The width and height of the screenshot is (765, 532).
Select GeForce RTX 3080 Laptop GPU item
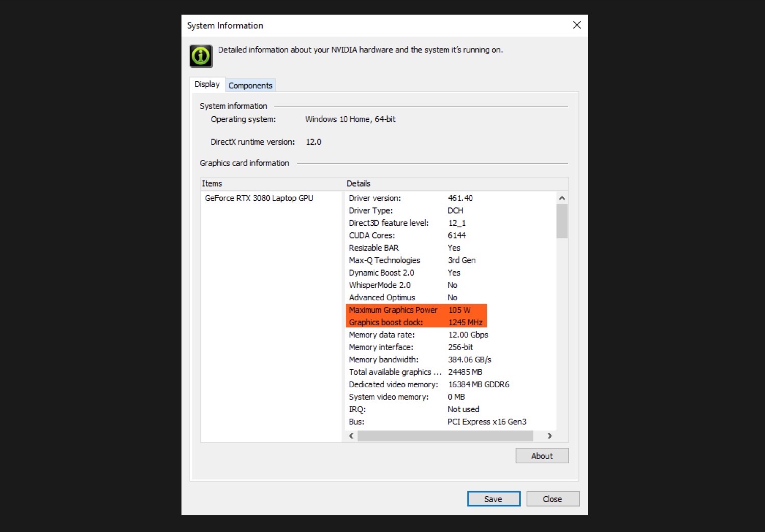coord(259,198)
